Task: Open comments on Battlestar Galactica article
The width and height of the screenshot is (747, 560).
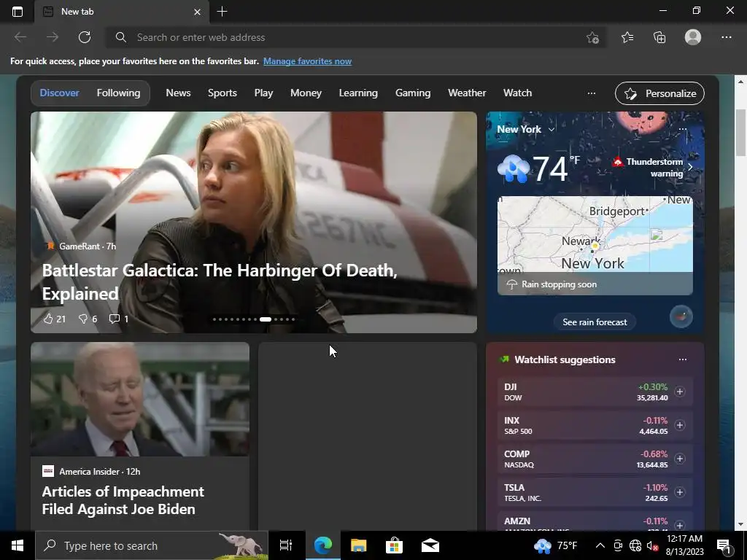Action: click(x=119, y=319)
